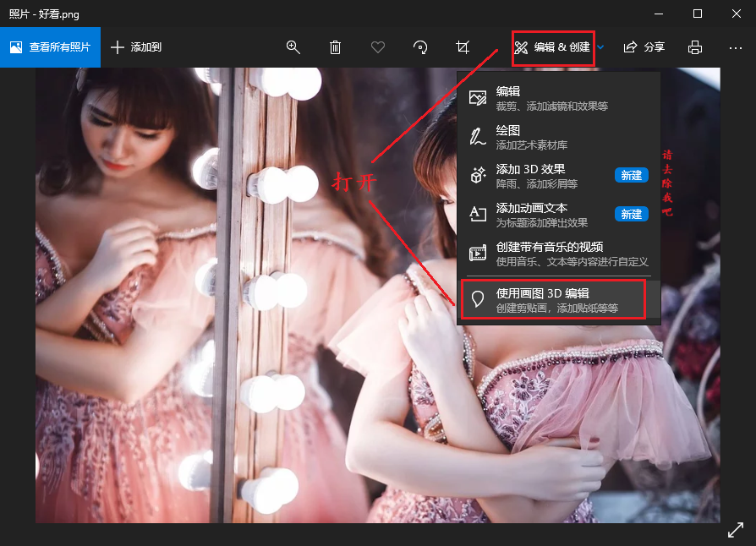The height and width of the screenshot is (546, 756).
Task: Add photo to favorites heart icon
Action: tap(377, 47)
